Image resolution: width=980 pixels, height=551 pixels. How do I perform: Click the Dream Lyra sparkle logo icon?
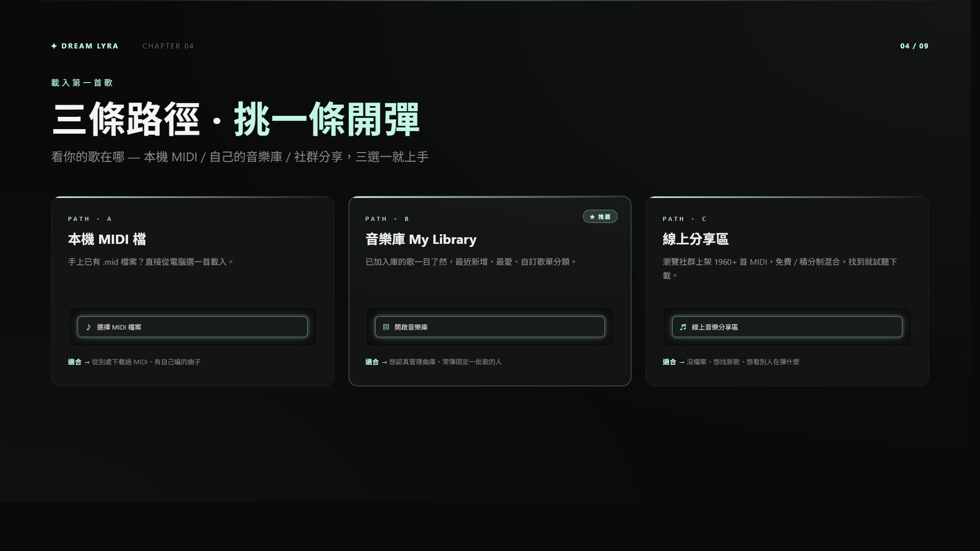point(54,46)
